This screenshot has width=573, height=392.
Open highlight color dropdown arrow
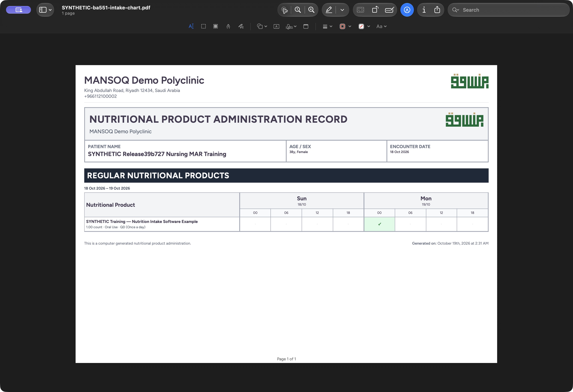pos(342,10)
